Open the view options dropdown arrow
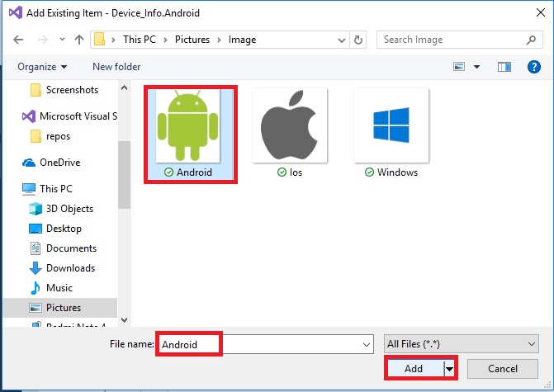 [476, 67]
